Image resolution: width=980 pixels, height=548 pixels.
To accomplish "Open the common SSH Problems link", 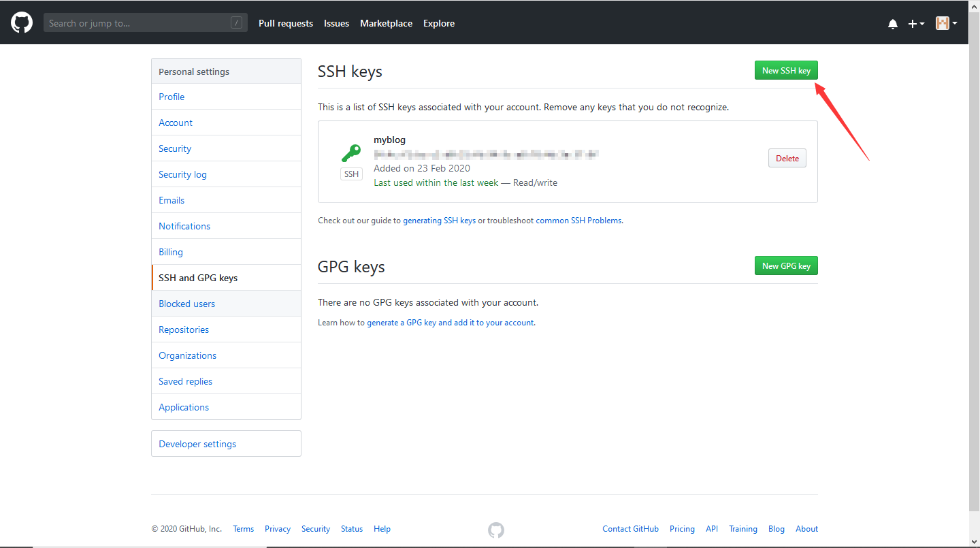I will 578,221.
